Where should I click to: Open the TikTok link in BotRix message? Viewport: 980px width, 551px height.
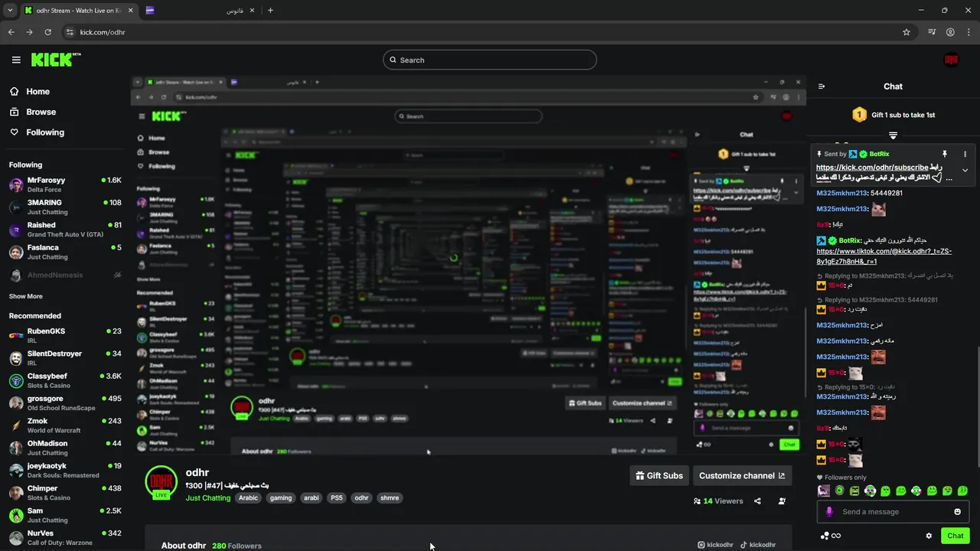pos(884,256)
